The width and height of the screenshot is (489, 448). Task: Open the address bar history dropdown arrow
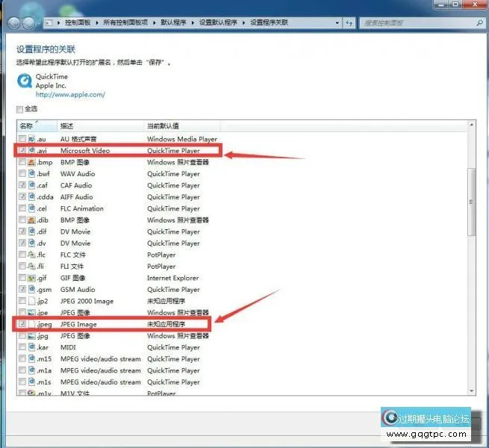click(x=337, y=23)
